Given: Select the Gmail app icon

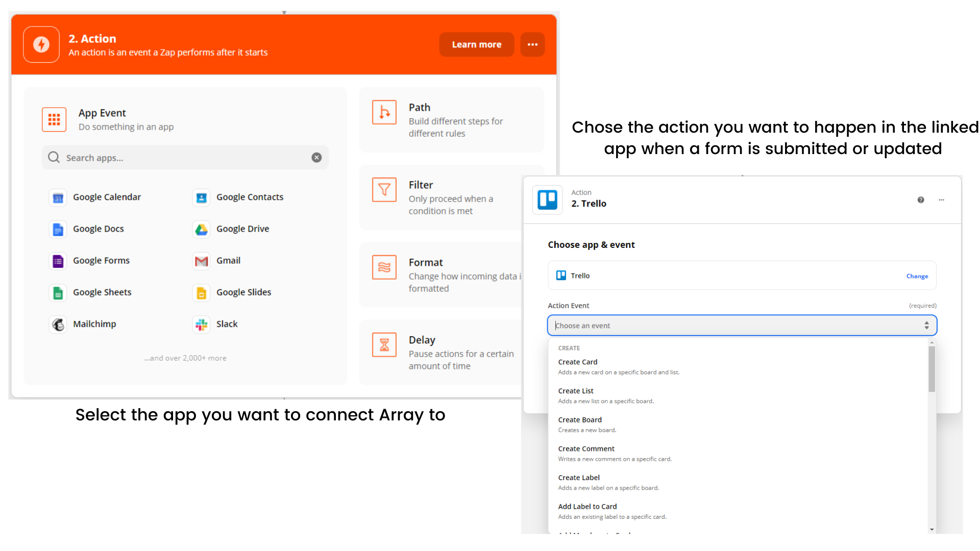Looking at the screenshot, I should coord(201,261).
